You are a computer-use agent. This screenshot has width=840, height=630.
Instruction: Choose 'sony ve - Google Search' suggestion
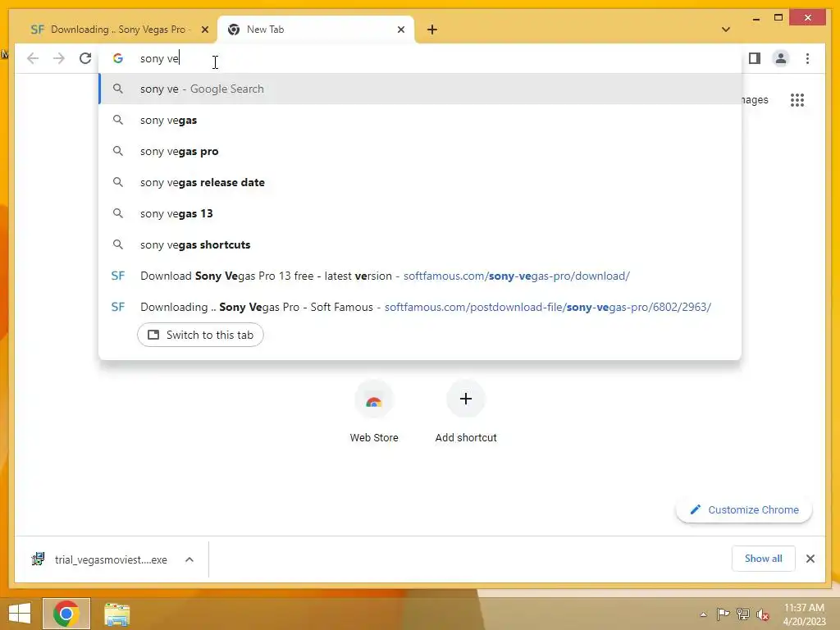point(420,89)
